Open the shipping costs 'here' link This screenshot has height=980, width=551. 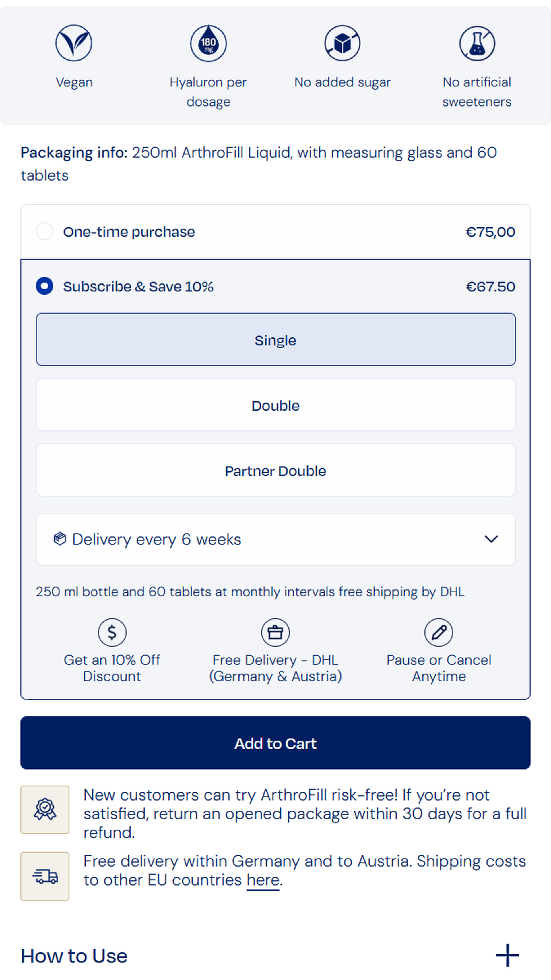[263, 880]
